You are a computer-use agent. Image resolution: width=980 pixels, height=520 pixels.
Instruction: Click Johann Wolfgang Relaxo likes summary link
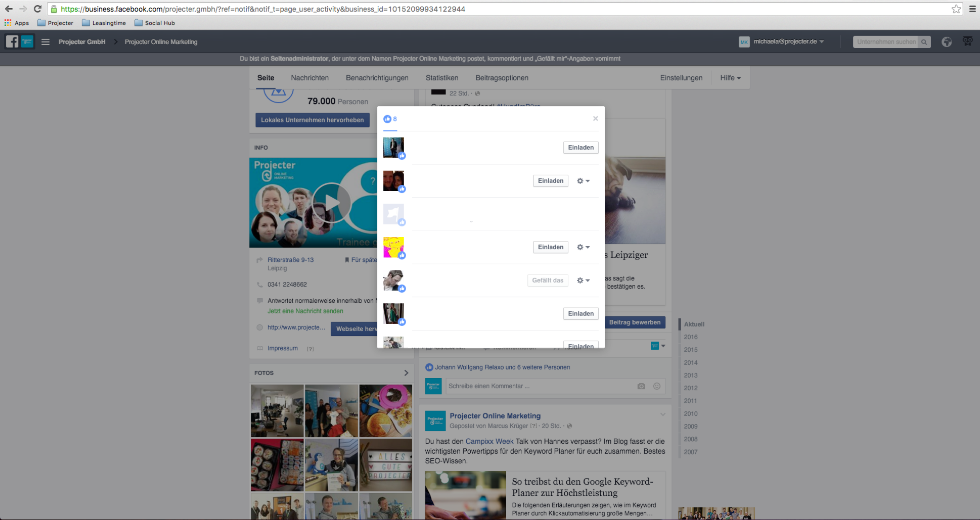tap(502, 367)
